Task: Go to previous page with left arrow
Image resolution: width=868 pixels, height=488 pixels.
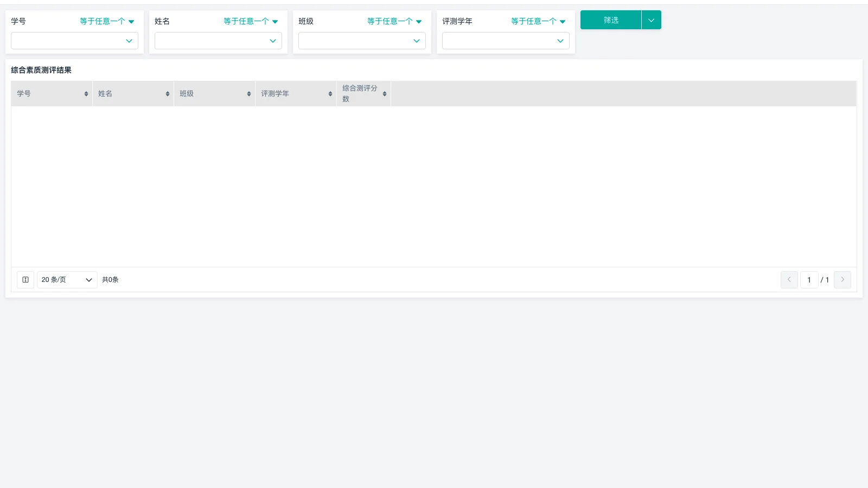Action: point(789,280)
